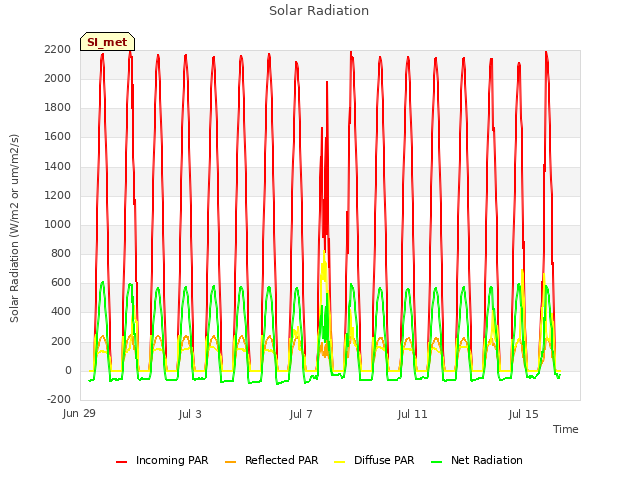Click the Jul 11 x-axis tick label
The image size is (640, 480).
[x=412, y=414]
